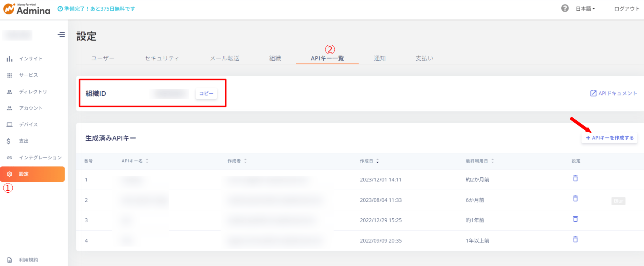644x266 pixels.
Task: Click the 生成済みAPIキー heading
Action: (x=111, y=138)
